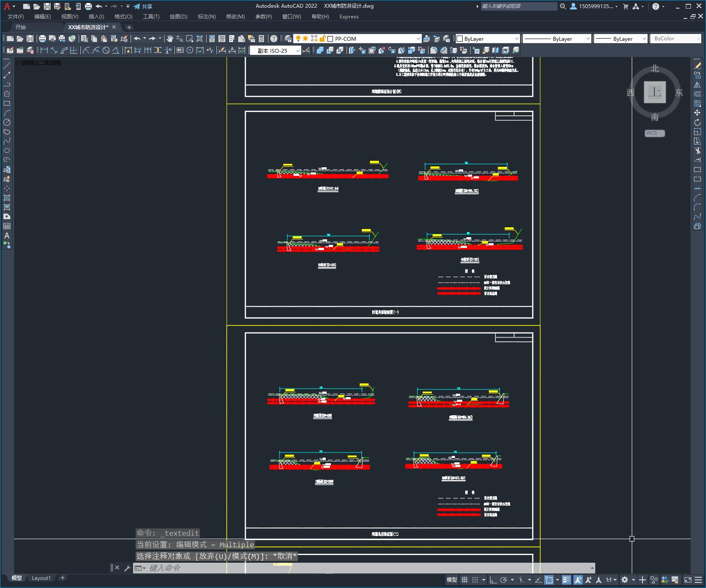Click the keyword search box in title bar

click(518, 6)
